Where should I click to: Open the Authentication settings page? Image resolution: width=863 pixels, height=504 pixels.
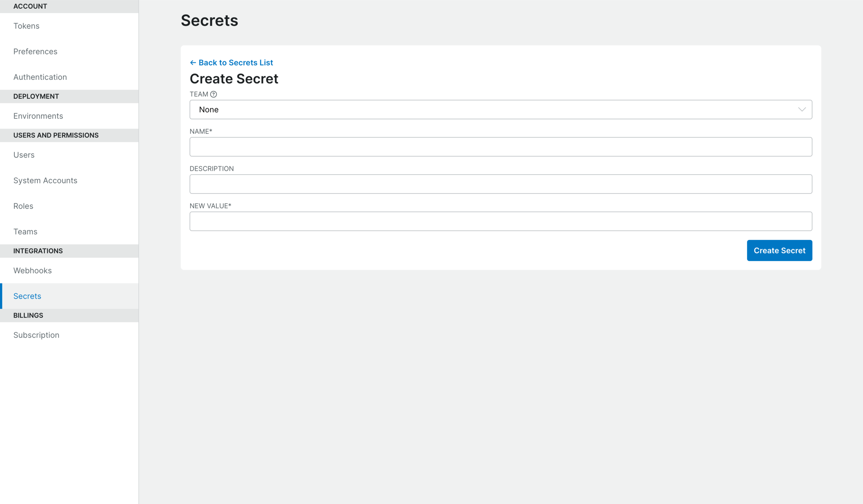(40, 77)
